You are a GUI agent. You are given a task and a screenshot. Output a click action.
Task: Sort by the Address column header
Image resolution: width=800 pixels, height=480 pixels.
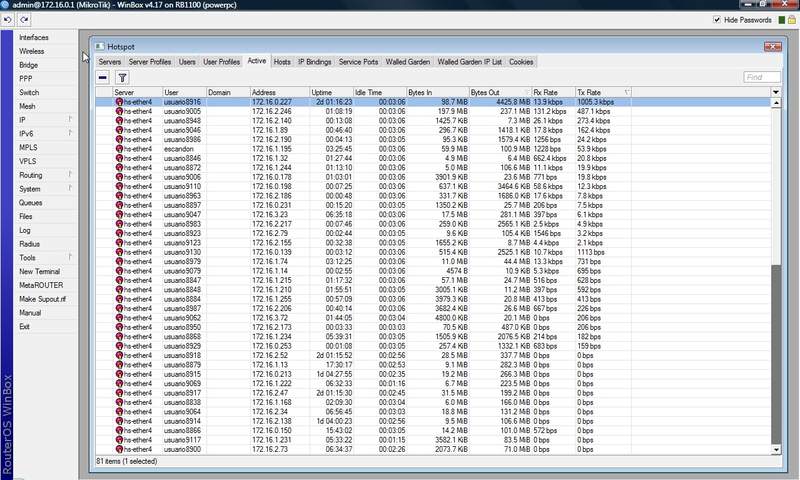point(280,92)
